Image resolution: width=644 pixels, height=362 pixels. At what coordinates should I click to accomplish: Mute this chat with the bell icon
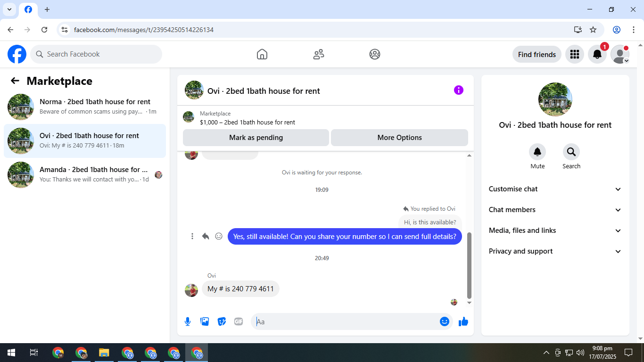(x=537, y=152)
